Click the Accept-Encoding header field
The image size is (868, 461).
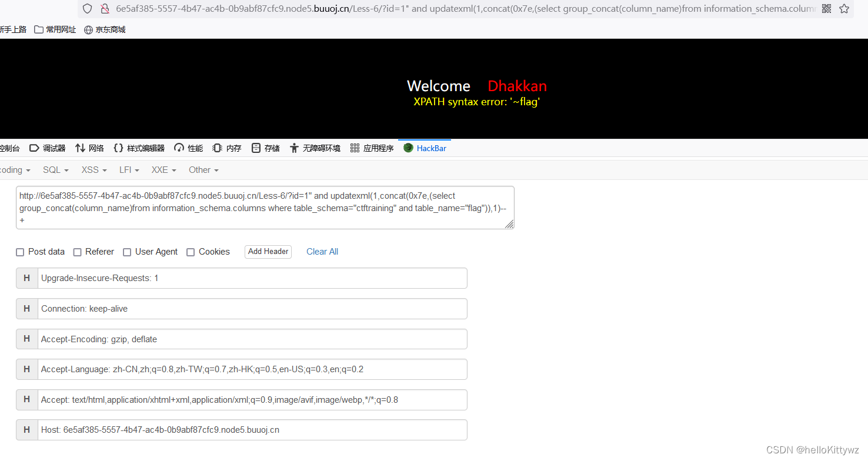[x=252, y=339]
